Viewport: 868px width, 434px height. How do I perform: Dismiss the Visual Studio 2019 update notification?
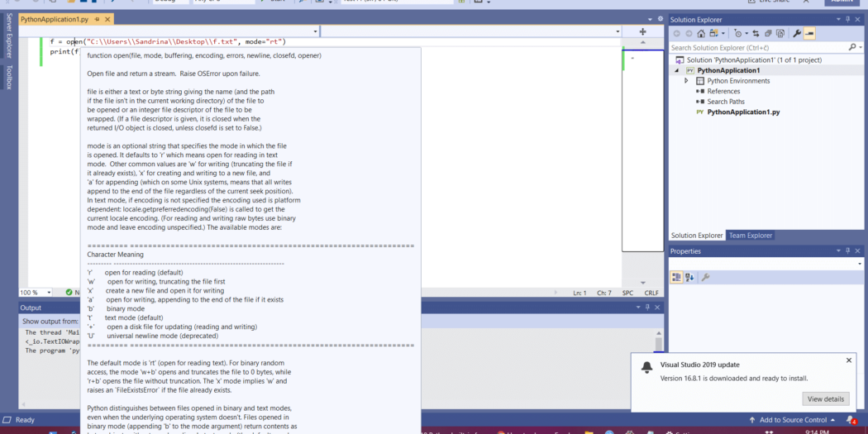click(849, 360)
